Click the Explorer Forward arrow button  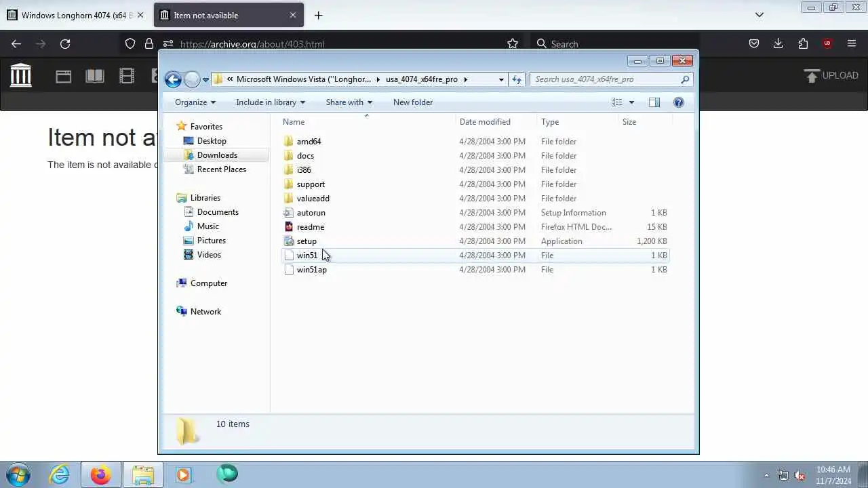(x=192, y=79)
